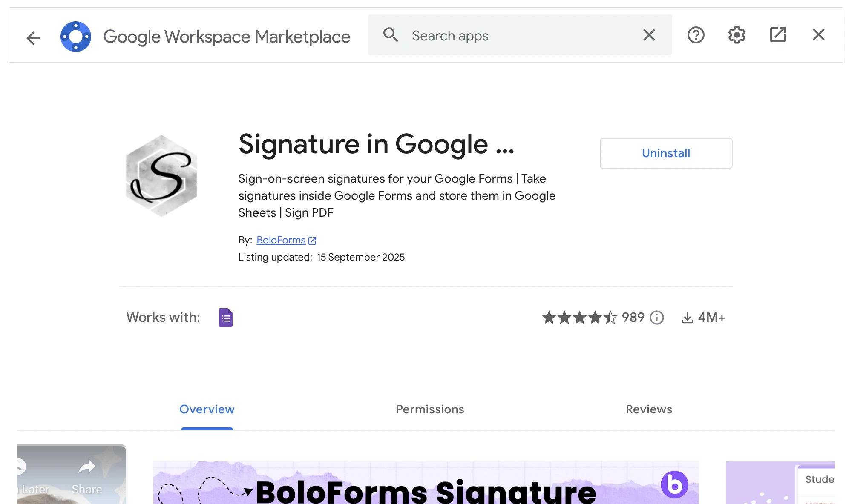The height and width of the screenshot is (504, 846).
Task: Click the Google Forms works-with icon
Action: click(x=225, y=317)
